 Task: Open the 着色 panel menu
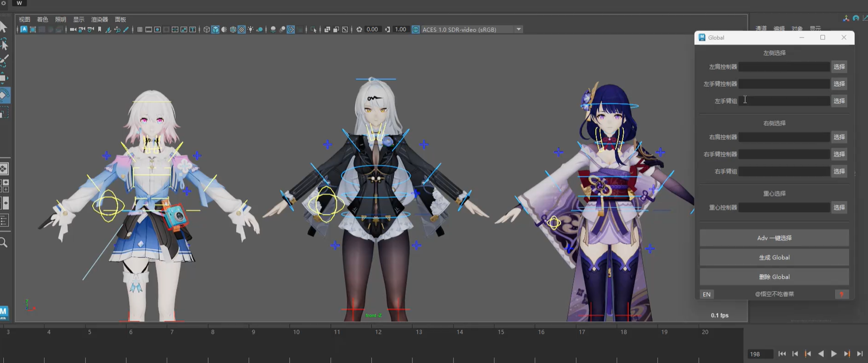point(43,19)
